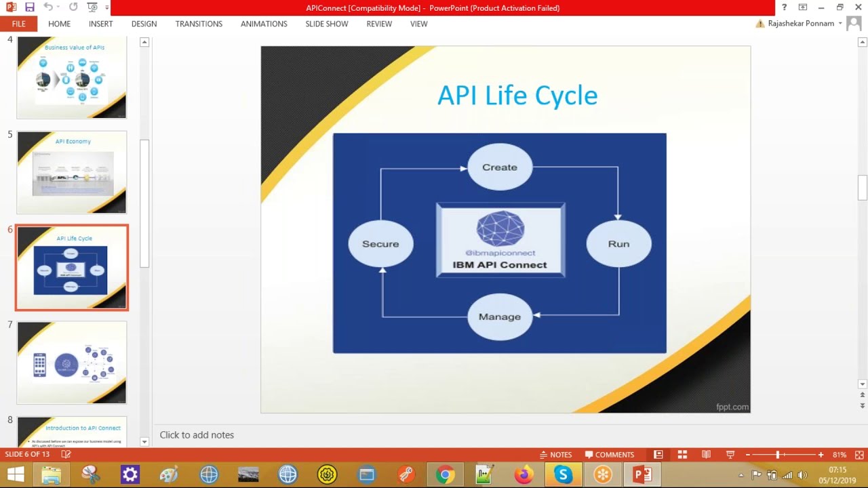This screenshot has height=488, width=868.
Task: Switch to the REVIEW ribbon tab
Action: coord(379,24)
